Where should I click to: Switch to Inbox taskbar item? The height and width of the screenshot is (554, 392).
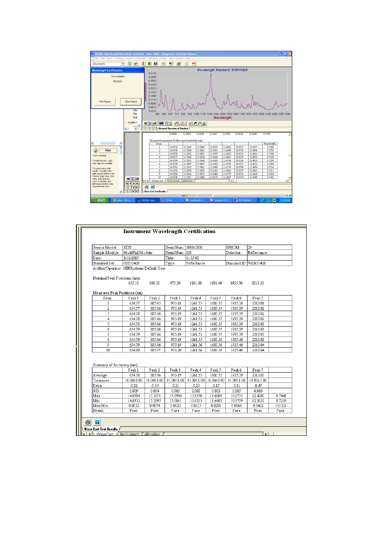pyautogui.click(x=123, y=200)
